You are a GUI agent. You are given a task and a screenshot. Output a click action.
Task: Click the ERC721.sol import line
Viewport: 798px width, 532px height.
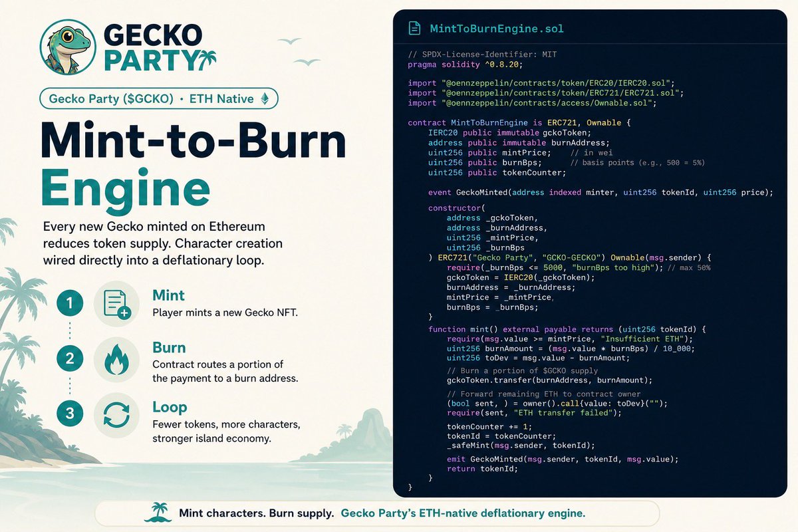click(x=546, y=93)
